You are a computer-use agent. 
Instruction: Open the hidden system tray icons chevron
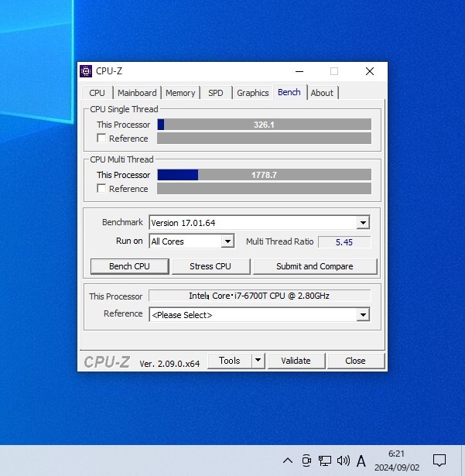pos(288,461)
